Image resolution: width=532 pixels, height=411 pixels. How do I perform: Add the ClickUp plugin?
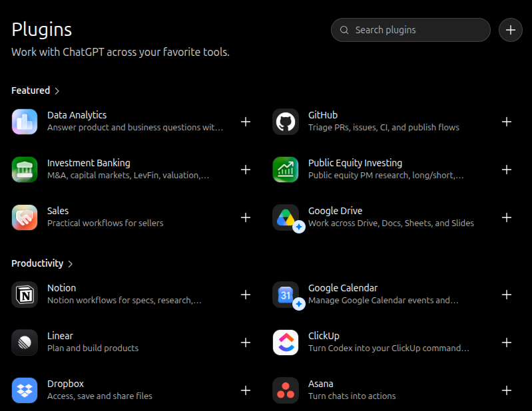click(x=507, y=342)
